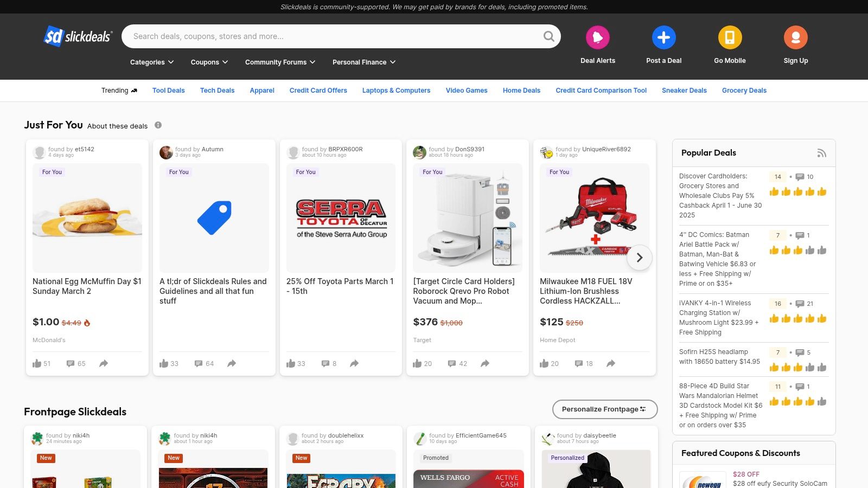868x488 pixels.
Task: Open the Milwaukee HACKZALL product thumbnail
Action: pyautogui.click(x=595, y=218)
